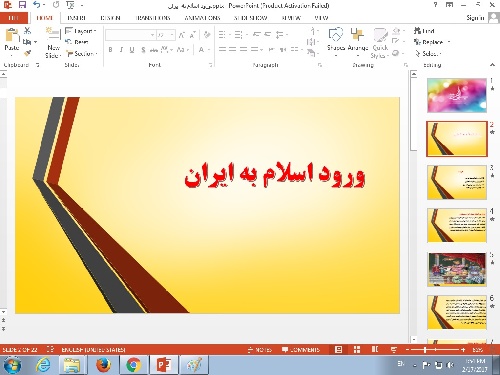Switch to the REVIEW tab
Viewport: 500px width, 375px height.
click(x=291, y=18)
